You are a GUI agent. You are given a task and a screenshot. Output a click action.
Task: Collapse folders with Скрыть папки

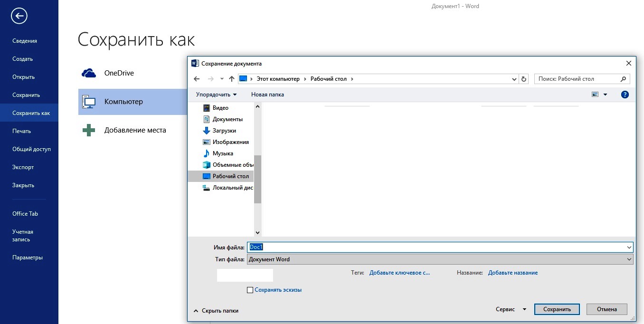(216, 311)
